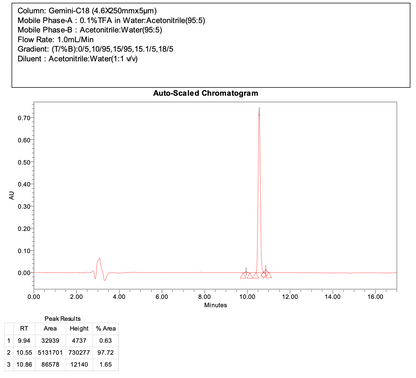The image size is (416, 378).
Task: Click % Area value 97.72
Action: [x=106, y=353]
